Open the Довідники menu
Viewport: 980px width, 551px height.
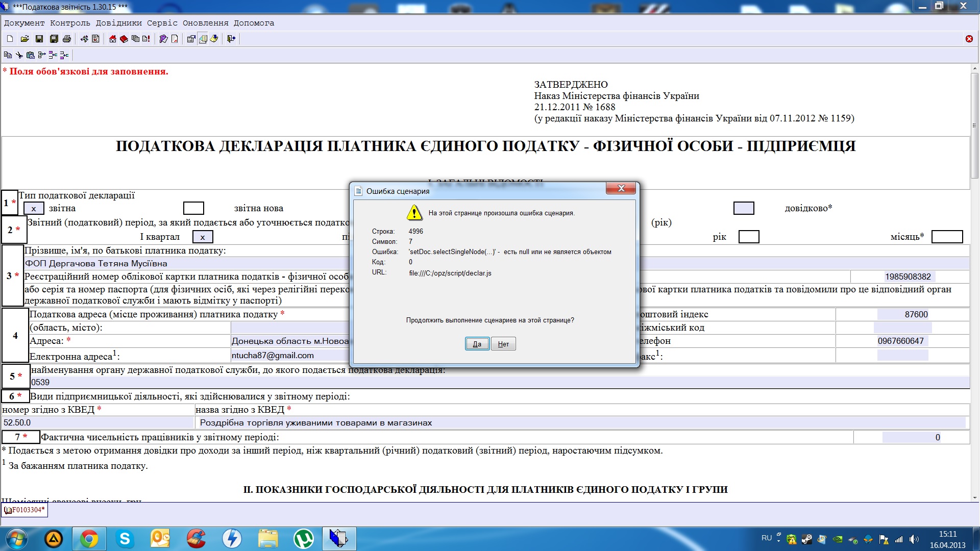point(118,23)
